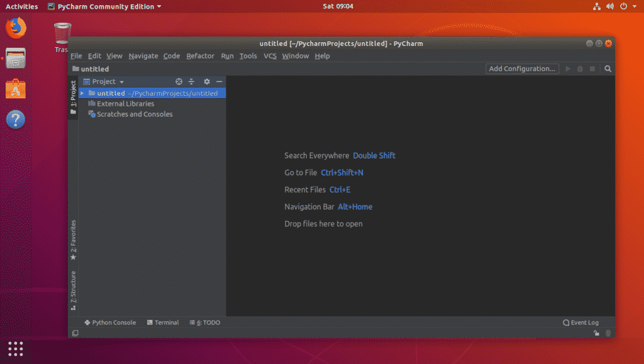644x364 pixels.
Task: Open Firefox from the Ubuntu dock
Action: pos(16,28)
